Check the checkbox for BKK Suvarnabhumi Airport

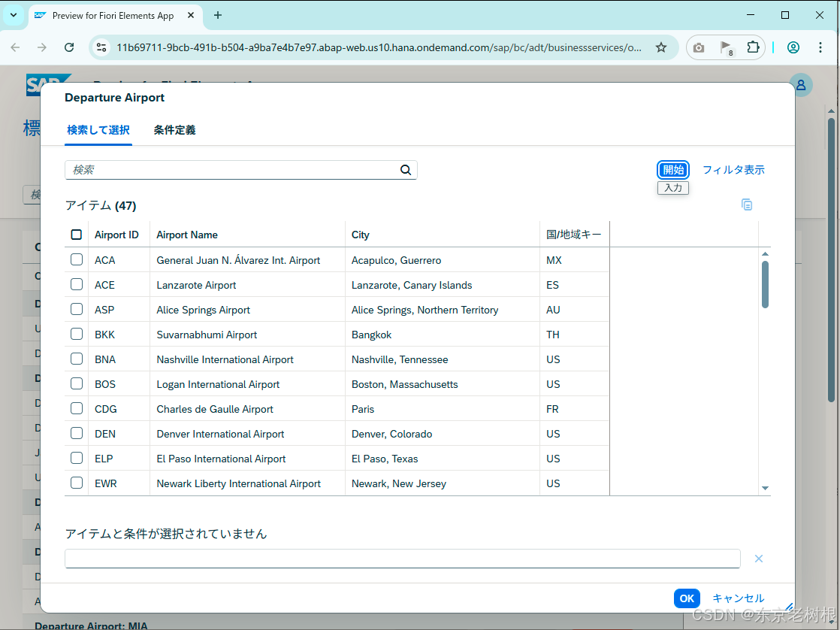[76, 335]
